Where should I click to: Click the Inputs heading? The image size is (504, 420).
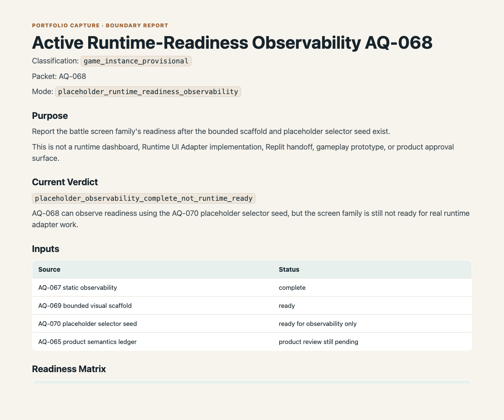[46, 249]
